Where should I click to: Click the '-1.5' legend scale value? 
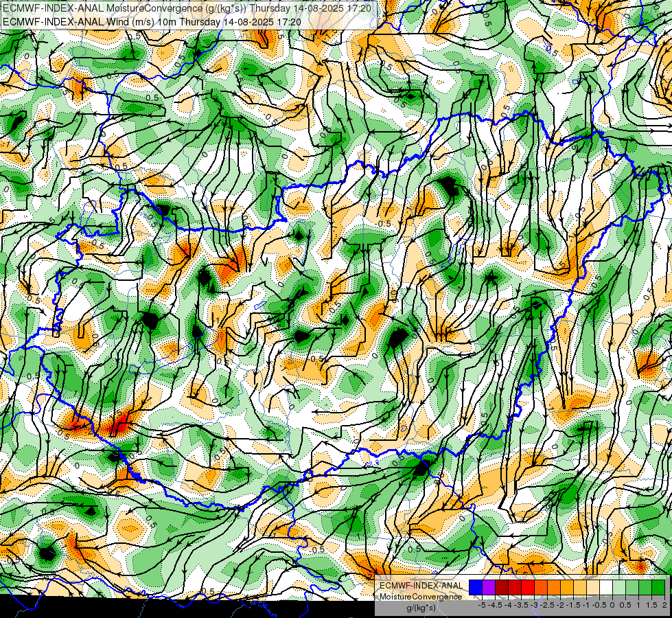coord(573,605)
